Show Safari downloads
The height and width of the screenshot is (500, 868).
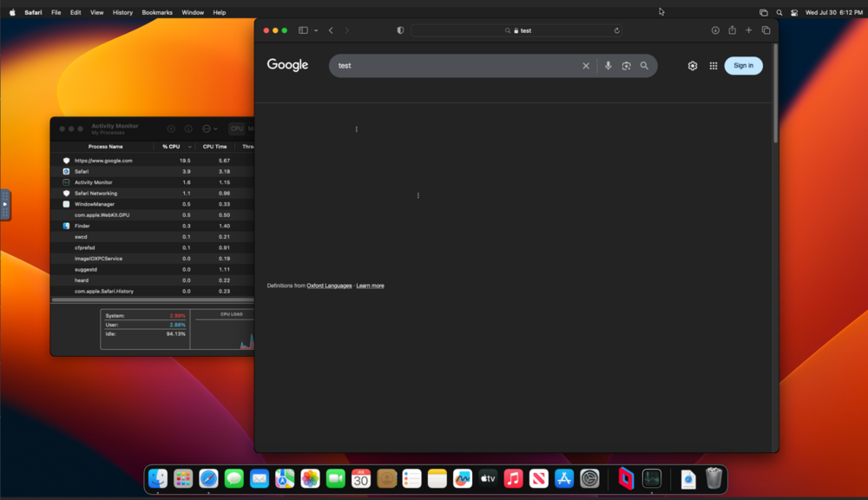[x=715, y=30]
